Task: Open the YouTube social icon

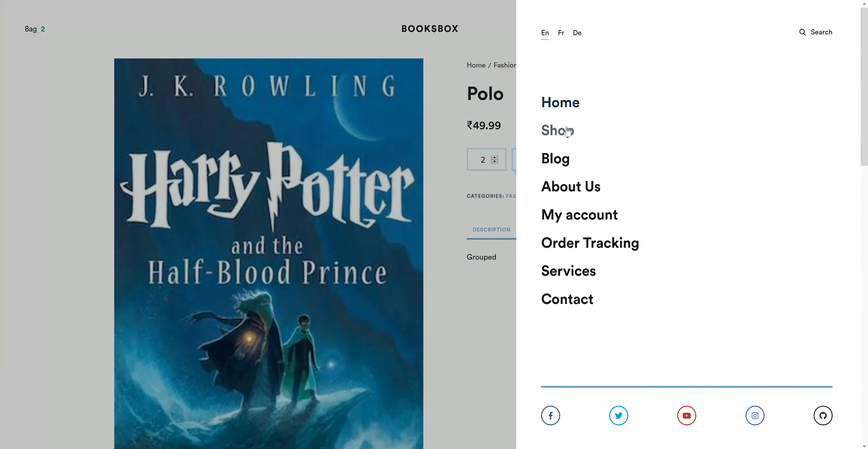Action: click(687, 415)
